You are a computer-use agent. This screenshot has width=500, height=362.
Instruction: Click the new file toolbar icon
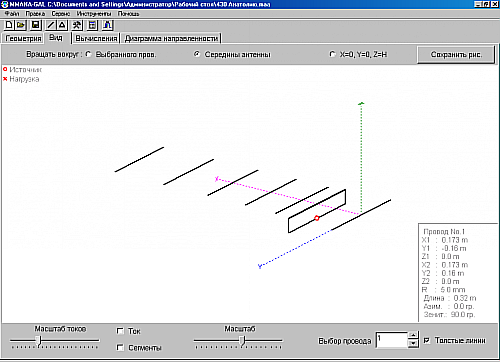pyautogui.click(x=9, y=25)
